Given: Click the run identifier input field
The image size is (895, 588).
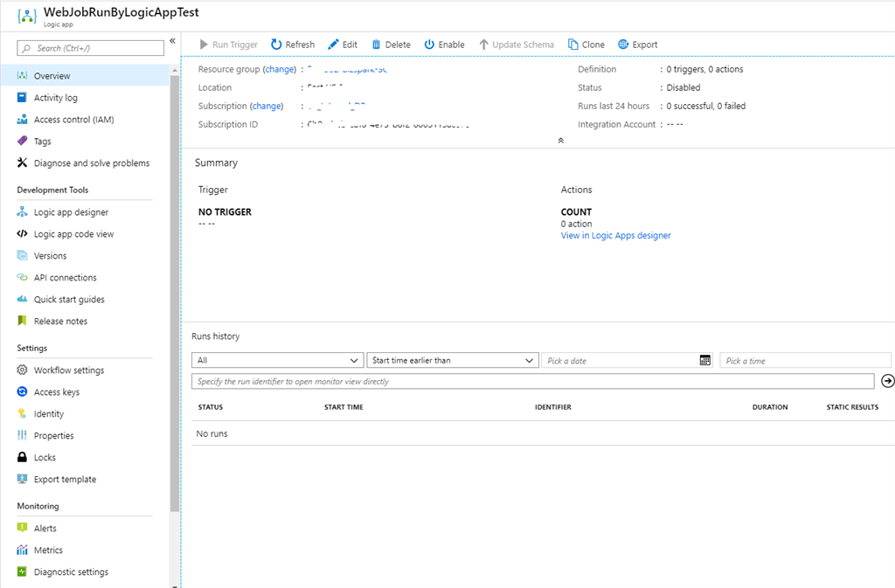Looking at the screenshot, I should pos(532,382).
